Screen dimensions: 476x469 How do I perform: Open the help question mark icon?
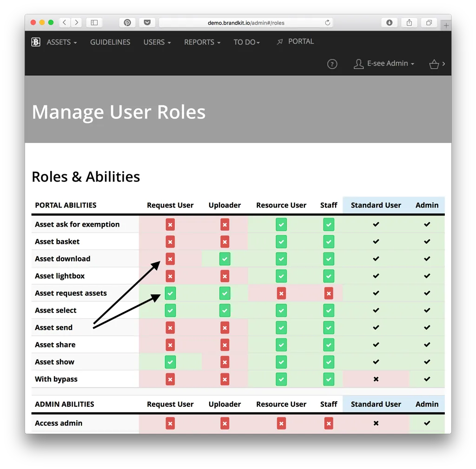click(x=332, y=64)
